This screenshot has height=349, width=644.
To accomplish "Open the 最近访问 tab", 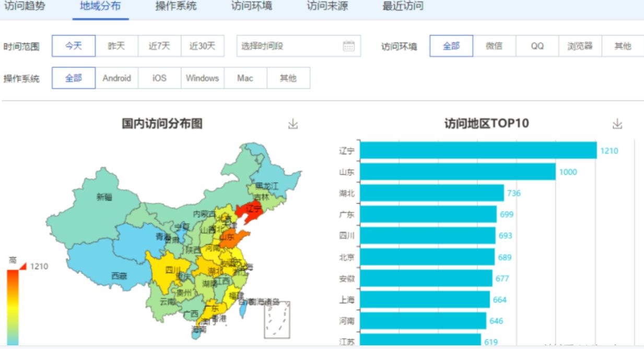I will (x=404, y=6).
